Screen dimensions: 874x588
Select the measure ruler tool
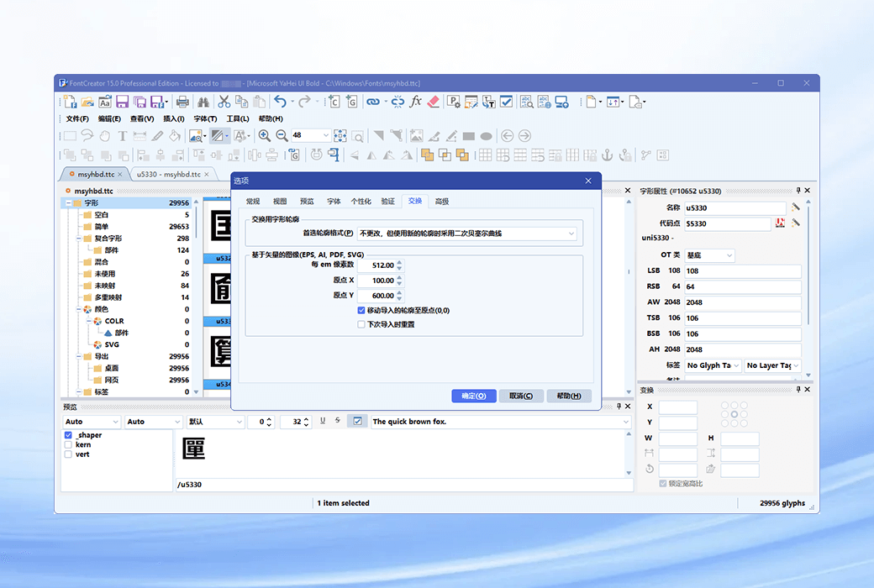pyautogui.click(x=140, y=135)
